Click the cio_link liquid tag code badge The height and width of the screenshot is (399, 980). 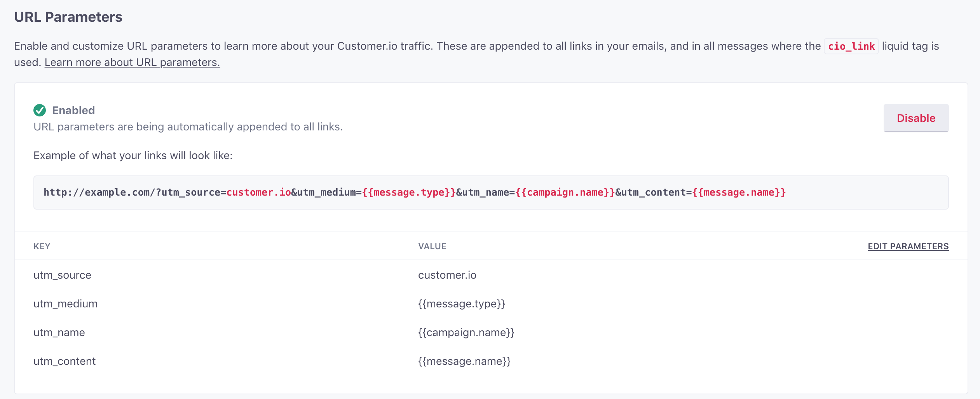pyautogui.click(x=851, y=47)
